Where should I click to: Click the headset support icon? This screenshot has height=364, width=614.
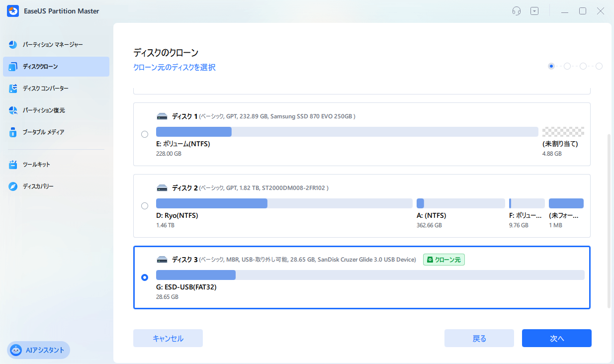point(516,10)
